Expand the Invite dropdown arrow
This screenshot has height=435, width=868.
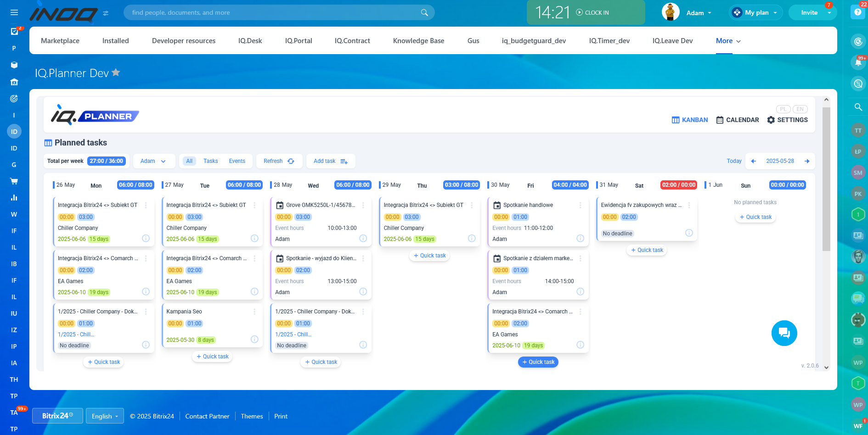click(x=829, y=13)
